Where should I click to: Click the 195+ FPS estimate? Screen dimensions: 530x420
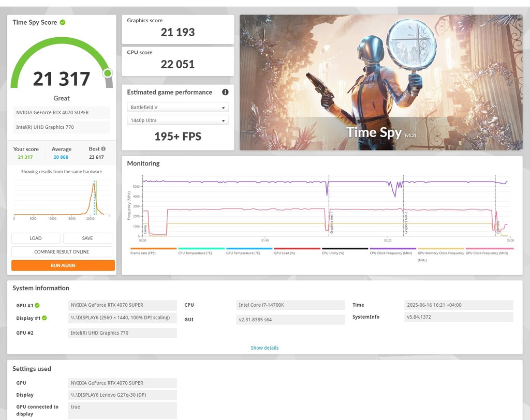(178, 137)
